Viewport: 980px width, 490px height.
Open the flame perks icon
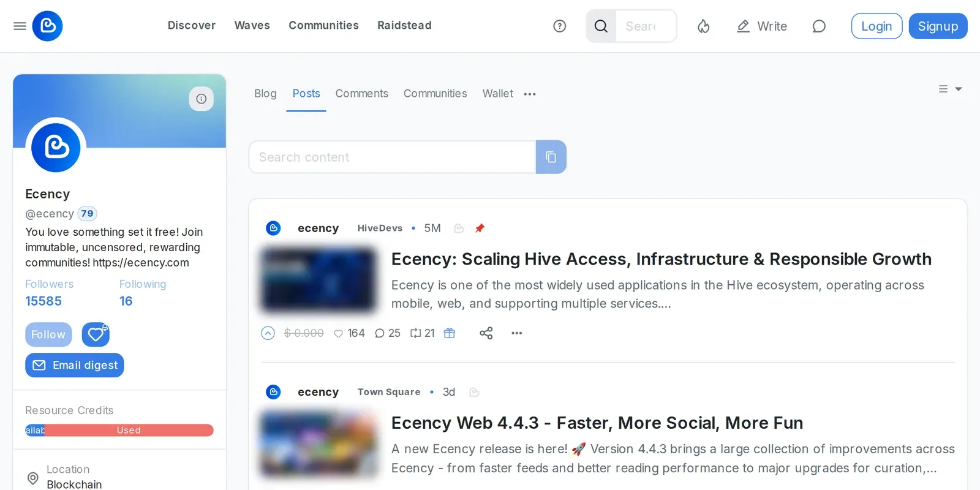703,26
